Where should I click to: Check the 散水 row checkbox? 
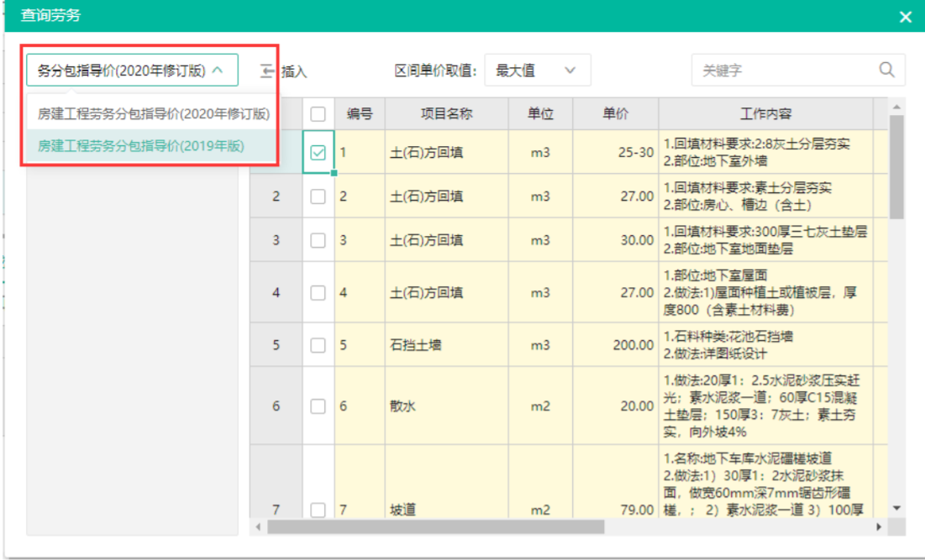coord(318,406)
